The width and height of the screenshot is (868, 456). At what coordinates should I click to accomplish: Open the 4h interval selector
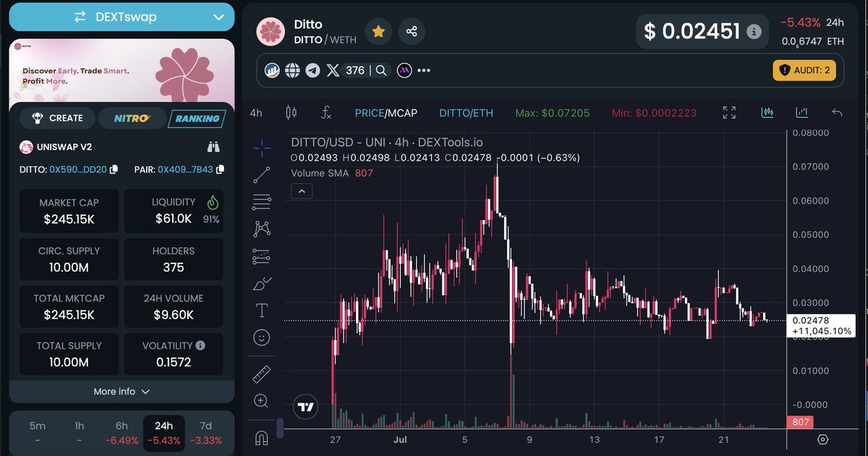tap(256, 113)
